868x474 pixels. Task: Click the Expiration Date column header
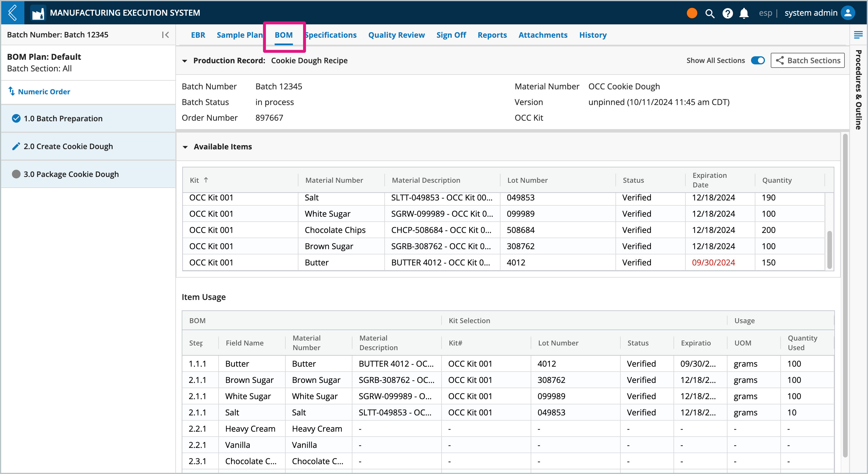click(709, 180)
